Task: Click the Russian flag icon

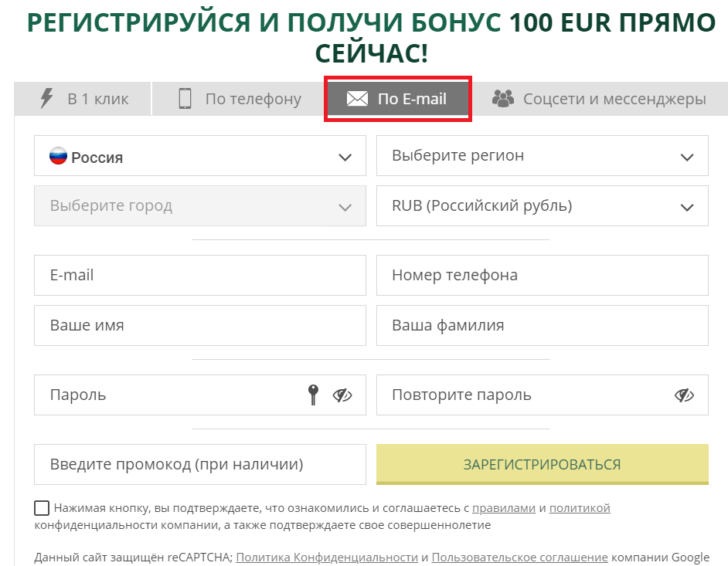Action: click(x=58, y=156)
